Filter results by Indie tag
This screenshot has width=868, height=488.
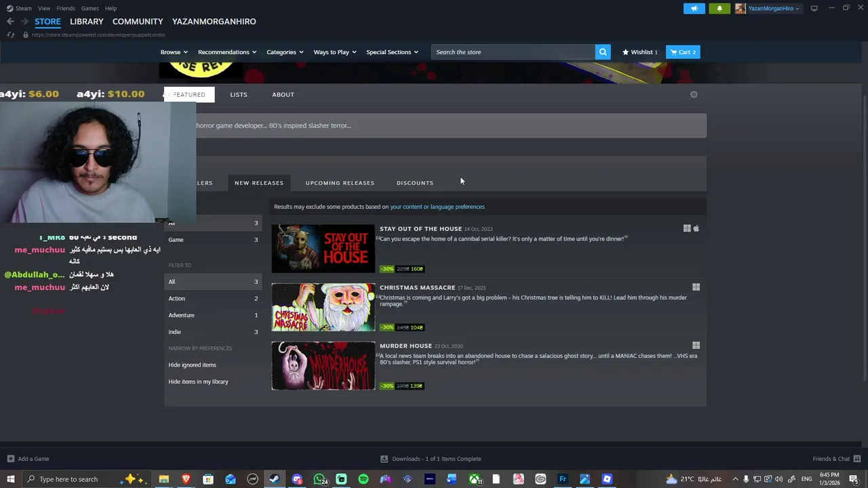pos(213,332)
